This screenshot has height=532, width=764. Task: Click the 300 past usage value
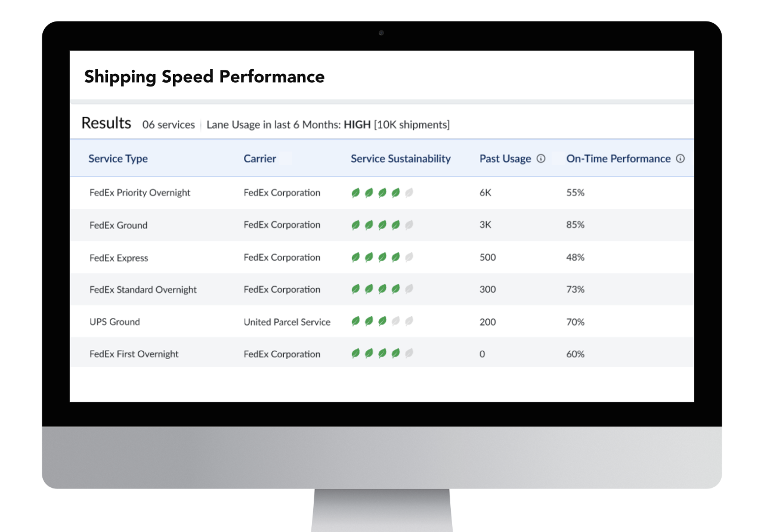click(x=488, y=289)
